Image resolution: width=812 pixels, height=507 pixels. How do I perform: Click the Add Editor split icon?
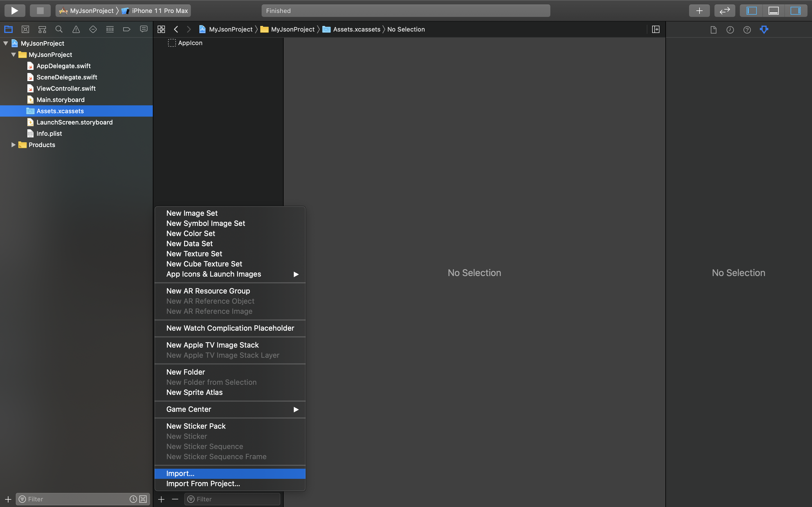(x=656, y=30)
